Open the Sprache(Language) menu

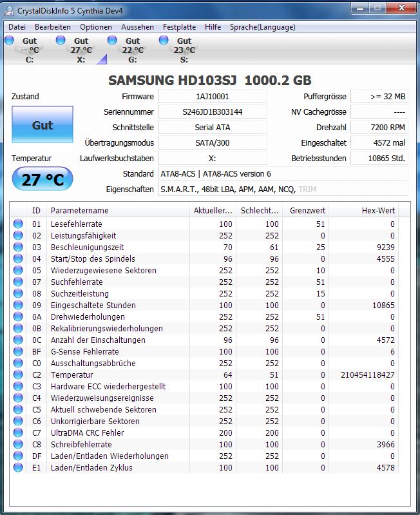263,27
